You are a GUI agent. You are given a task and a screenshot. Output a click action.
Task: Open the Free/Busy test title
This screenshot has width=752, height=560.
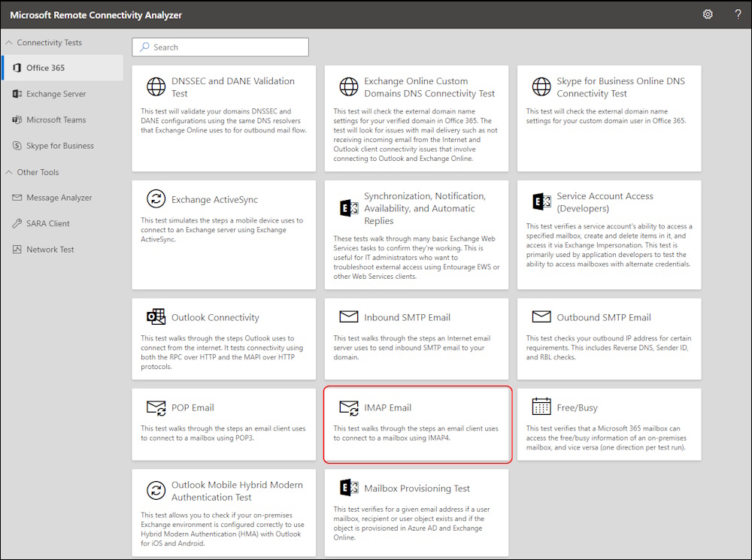(x=577, y=407)
